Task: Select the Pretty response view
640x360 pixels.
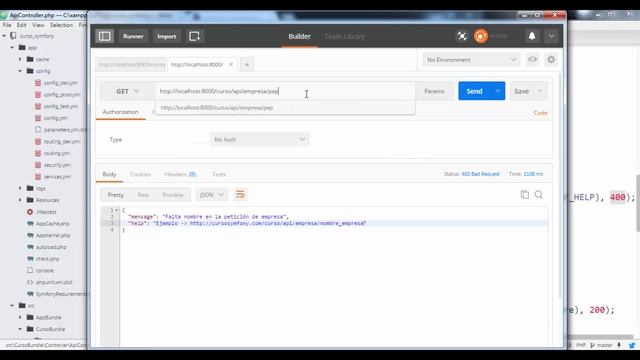Action: coord(116,195)
